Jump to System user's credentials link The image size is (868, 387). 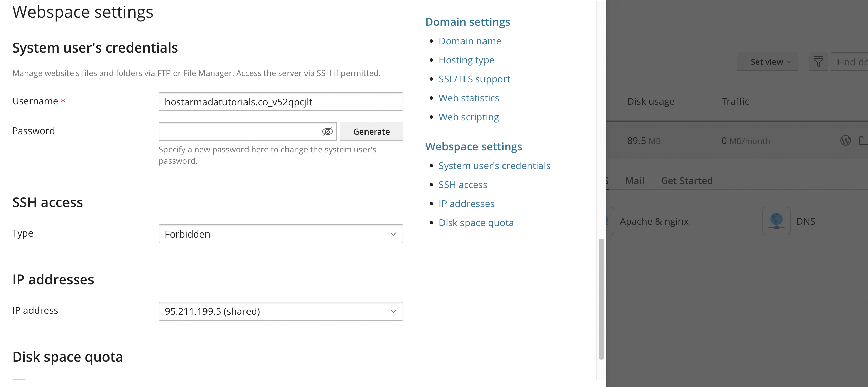494,166
